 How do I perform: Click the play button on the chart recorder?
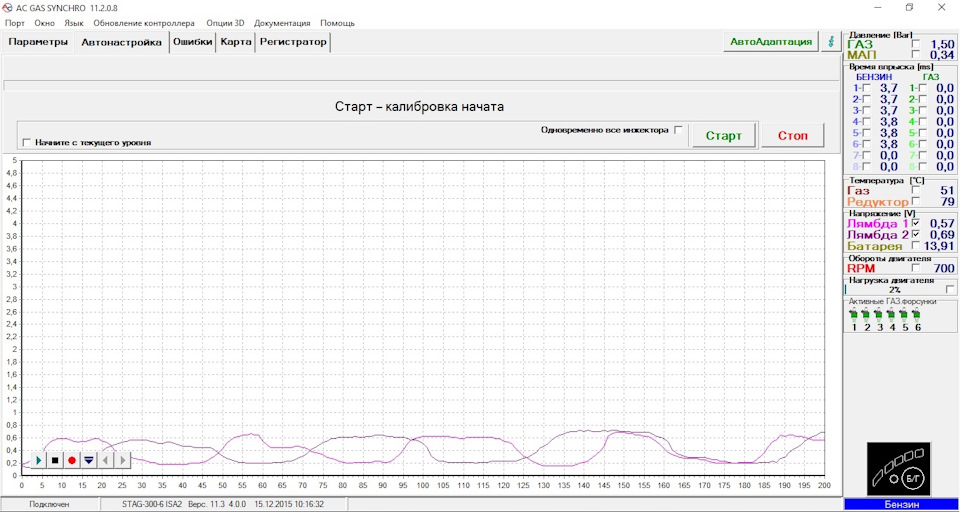click(x=39, y=459)
